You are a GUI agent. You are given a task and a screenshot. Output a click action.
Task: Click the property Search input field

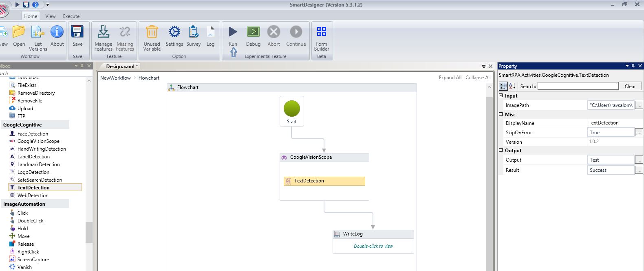coord(578,86)
